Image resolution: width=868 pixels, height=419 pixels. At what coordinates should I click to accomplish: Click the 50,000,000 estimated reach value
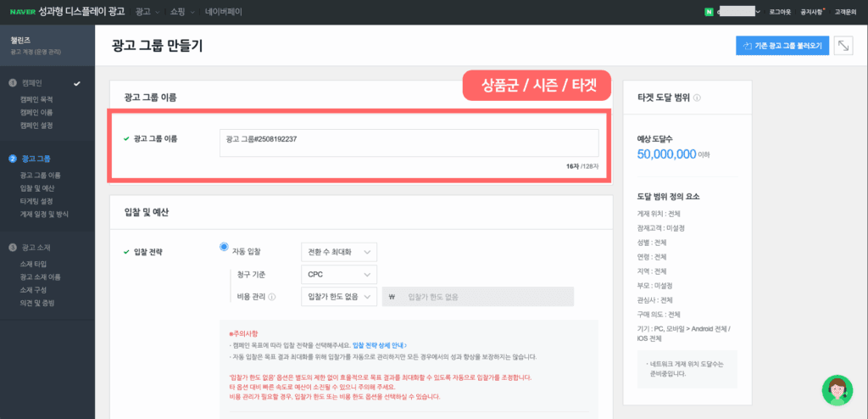coord(666,154)
